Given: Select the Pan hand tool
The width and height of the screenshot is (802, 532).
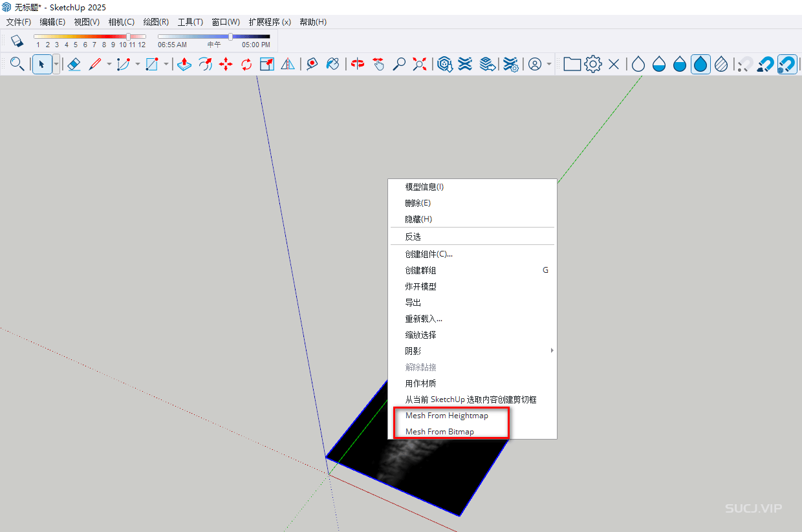Looking at the screenshot, I should point(378,64).
